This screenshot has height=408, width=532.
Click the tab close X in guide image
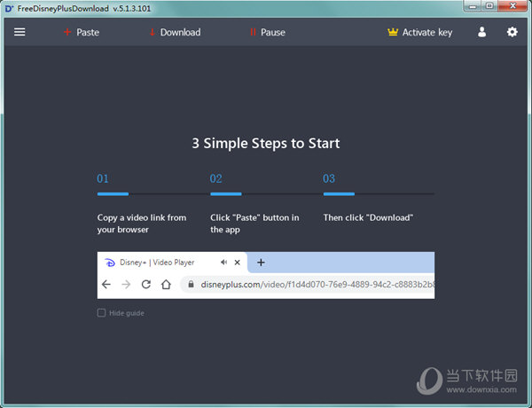(x=237, y=263)
